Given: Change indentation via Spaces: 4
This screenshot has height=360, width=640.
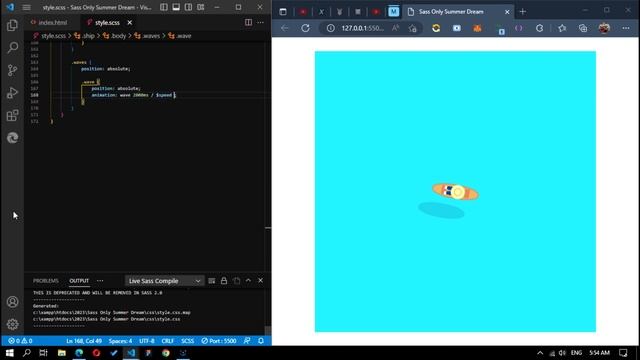Looking at the screenshot, I should coord(120,341).
